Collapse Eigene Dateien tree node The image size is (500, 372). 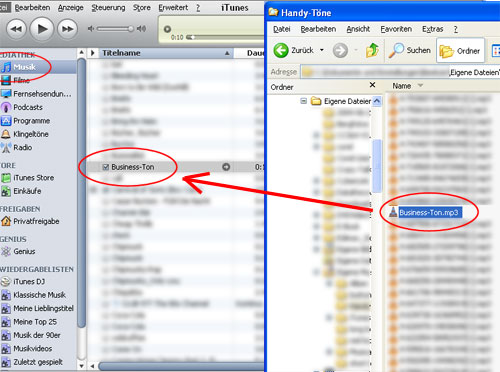coord(303,101)
